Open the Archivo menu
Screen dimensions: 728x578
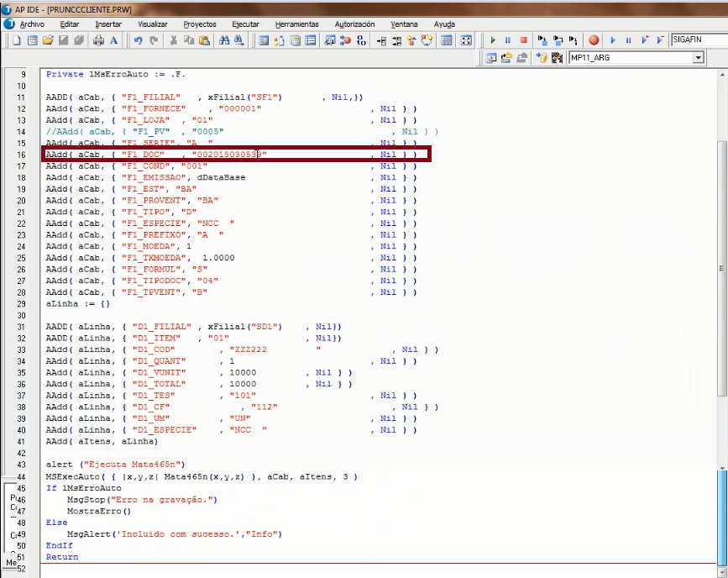tap(32, 24)
